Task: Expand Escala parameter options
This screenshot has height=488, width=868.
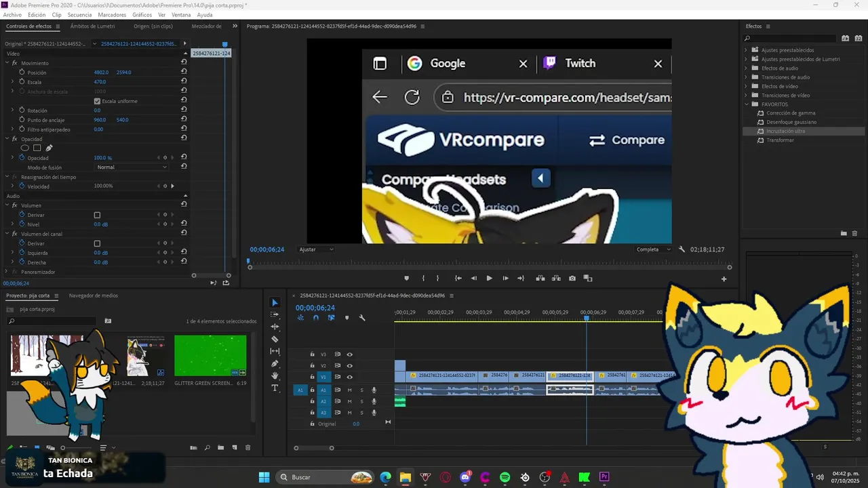Action: coord(12,81)
